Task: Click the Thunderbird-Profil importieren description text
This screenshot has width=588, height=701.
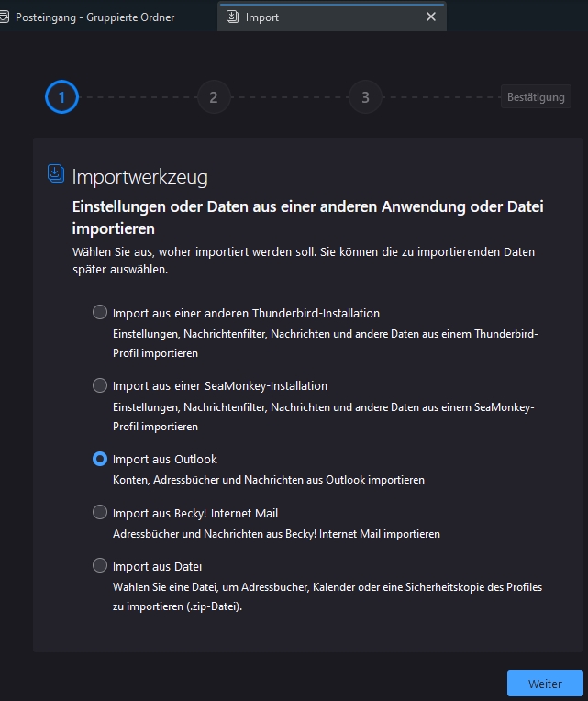Action: pos(326,343)
